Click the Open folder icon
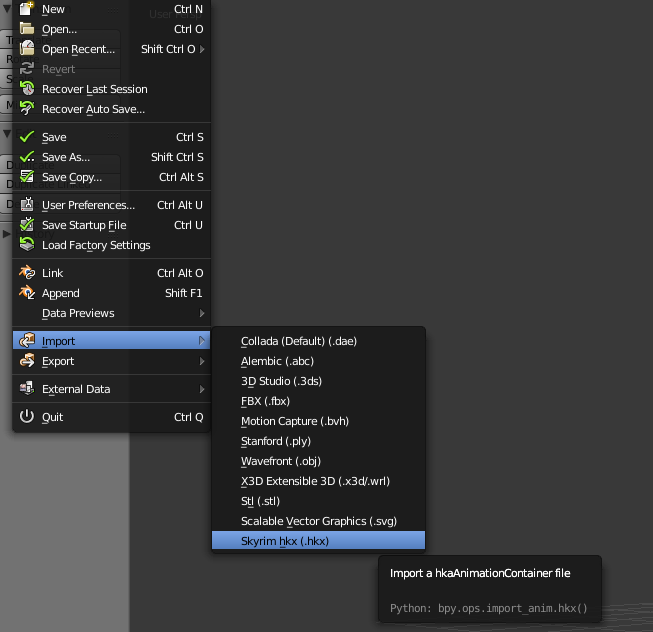The width and height of the screenshot is (653, 632). coord(27,29)
